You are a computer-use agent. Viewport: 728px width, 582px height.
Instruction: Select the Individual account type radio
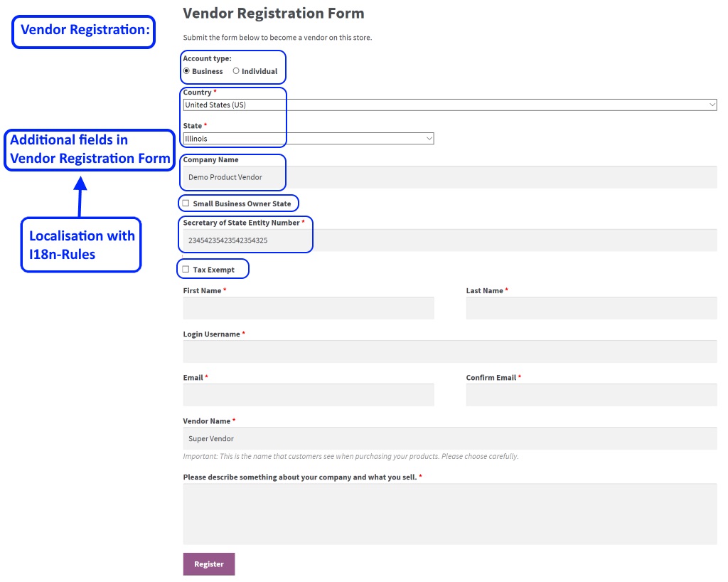click(x=236, y=71)
